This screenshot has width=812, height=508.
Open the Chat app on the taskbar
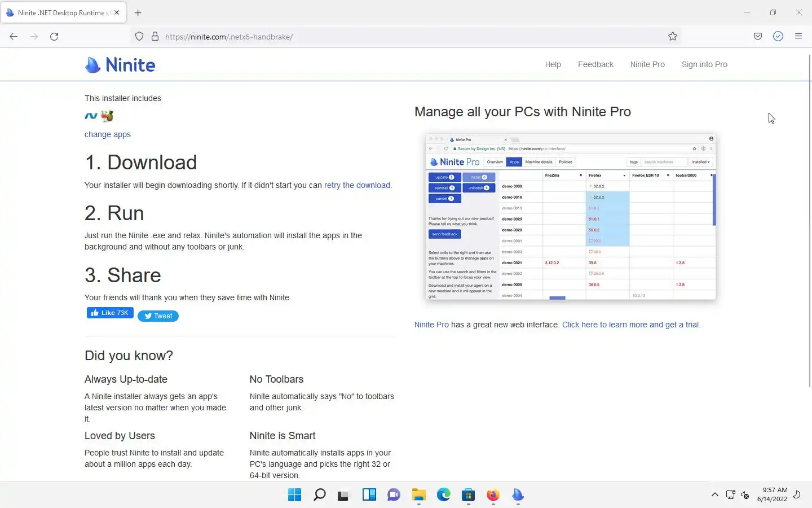coord(394,495)
